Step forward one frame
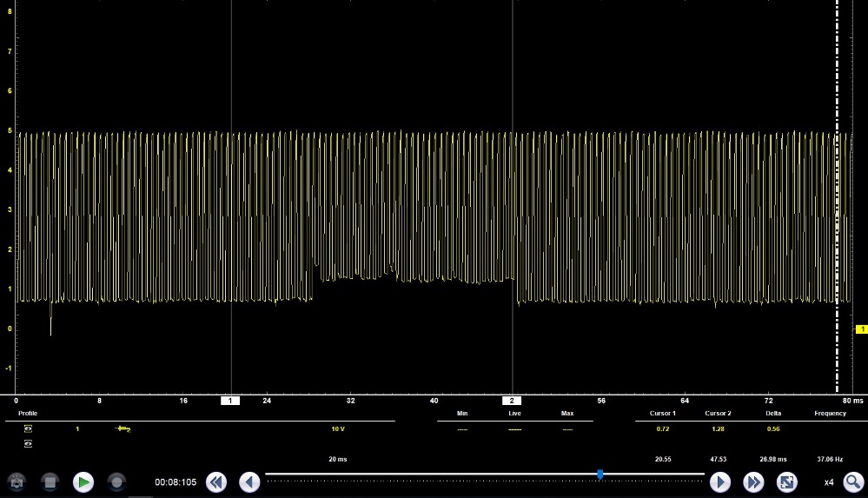The width and height of the screenshot is (868, 498). tap(720, 481)
